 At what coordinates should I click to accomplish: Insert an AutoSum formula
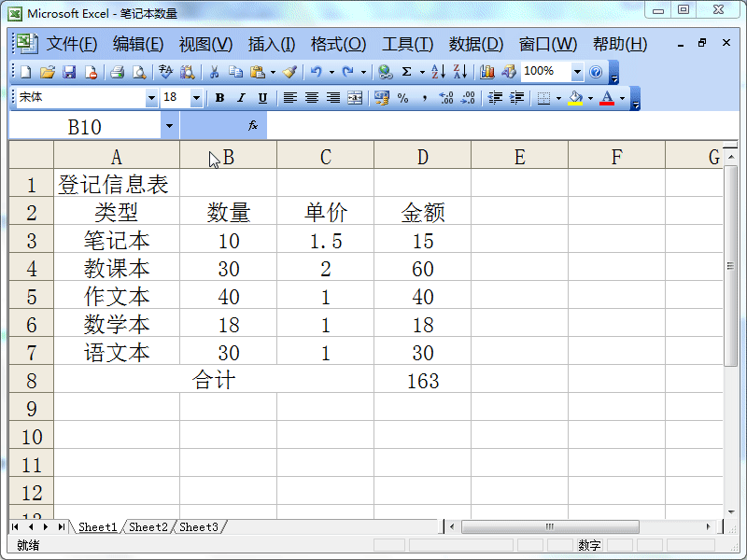point(406,72)
